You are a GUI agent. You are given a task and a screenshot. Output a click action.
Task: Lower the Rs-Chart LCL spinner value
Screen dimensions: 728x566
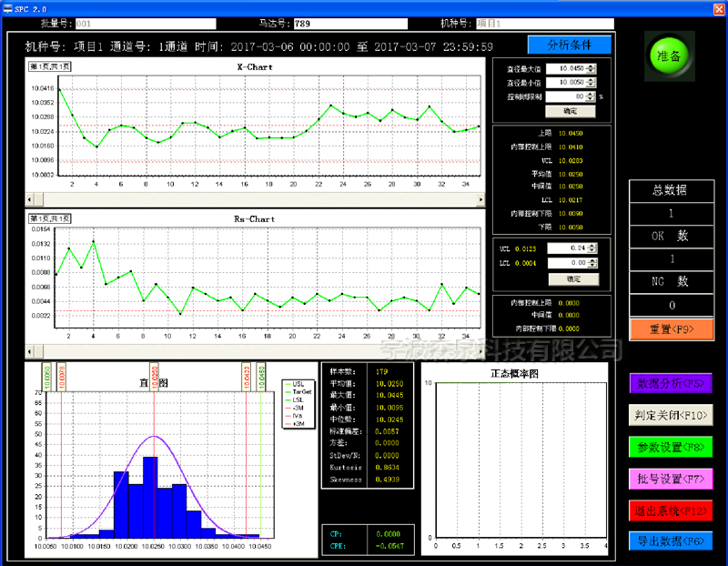591,266
